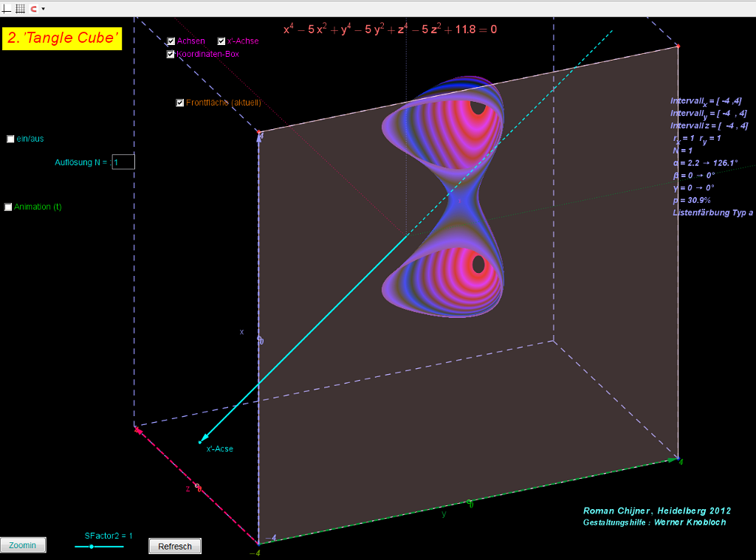Click the red magnet point capturing icon

coord(33,9)
